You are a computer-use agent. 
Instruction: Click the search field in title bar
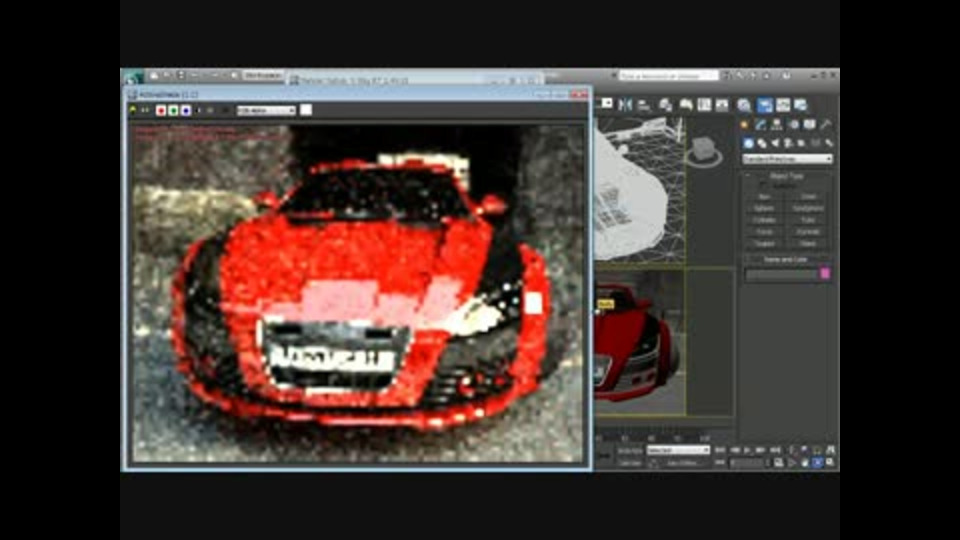click(667, 75)
